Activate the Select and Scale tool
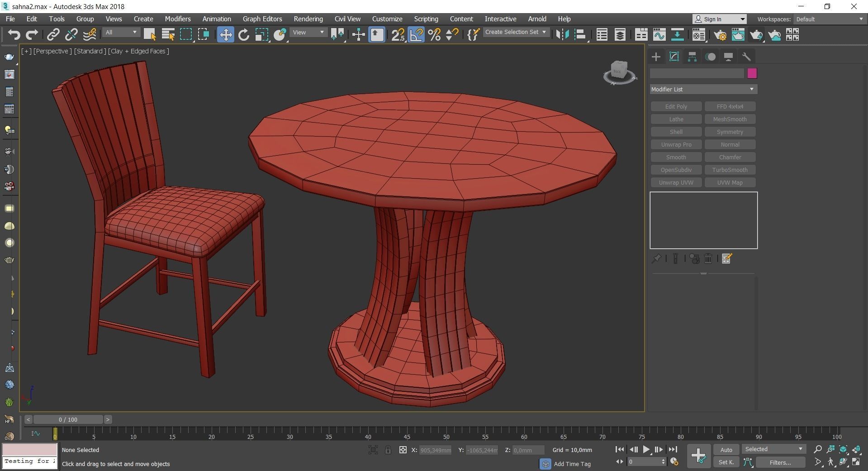 pos(262,35)
